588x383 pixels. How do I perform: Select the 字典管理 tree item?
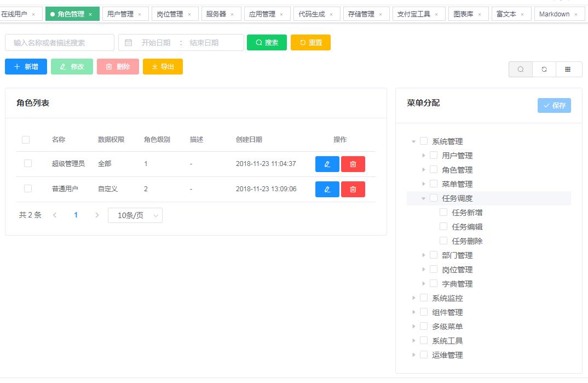point(457,284)
